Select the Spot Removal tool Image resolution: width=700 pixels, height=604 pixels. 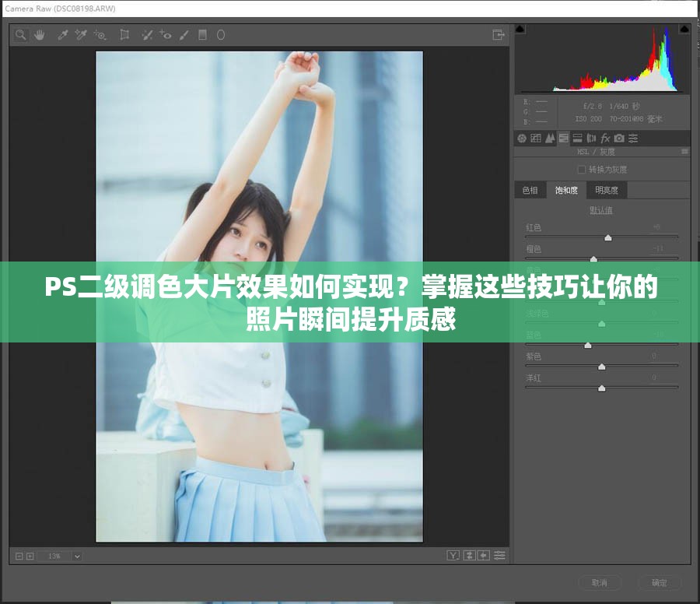[x=146, y=35]
